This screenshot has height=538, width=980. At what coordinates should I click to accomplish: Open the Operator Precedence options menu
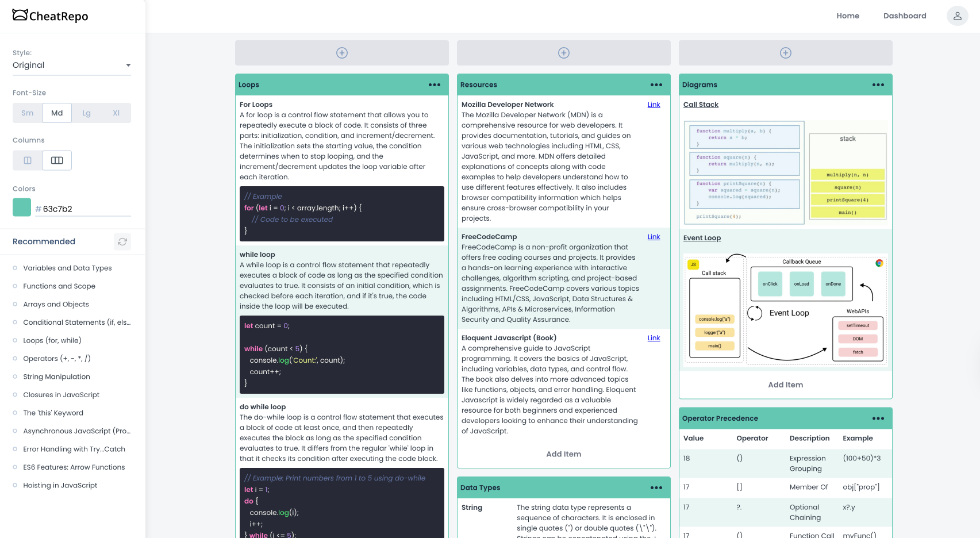[878, 418]
